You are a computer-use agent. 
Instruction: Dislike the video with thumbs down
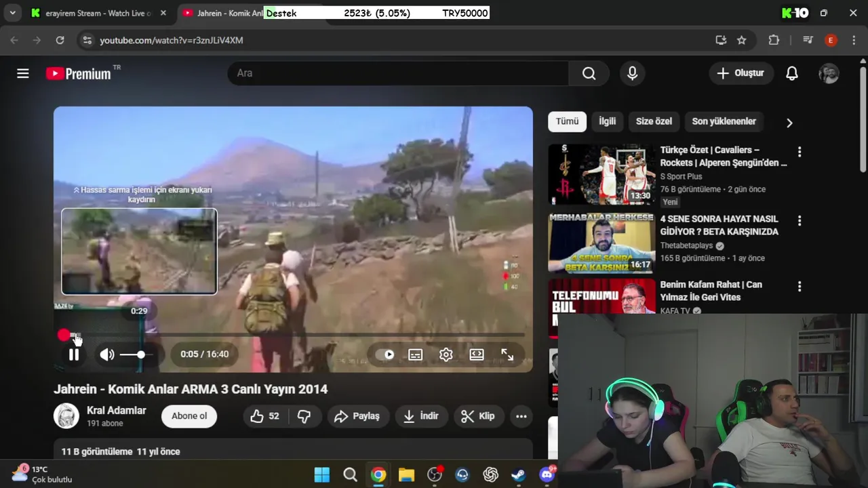pos(304,416)
